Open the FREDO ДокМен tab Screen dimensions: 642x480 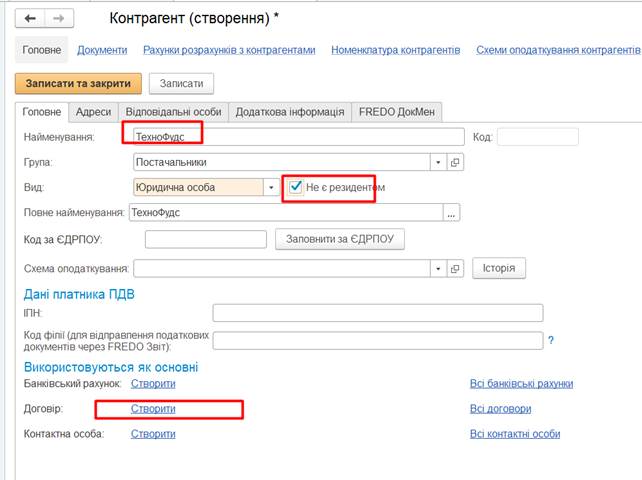tap(397, 113)
